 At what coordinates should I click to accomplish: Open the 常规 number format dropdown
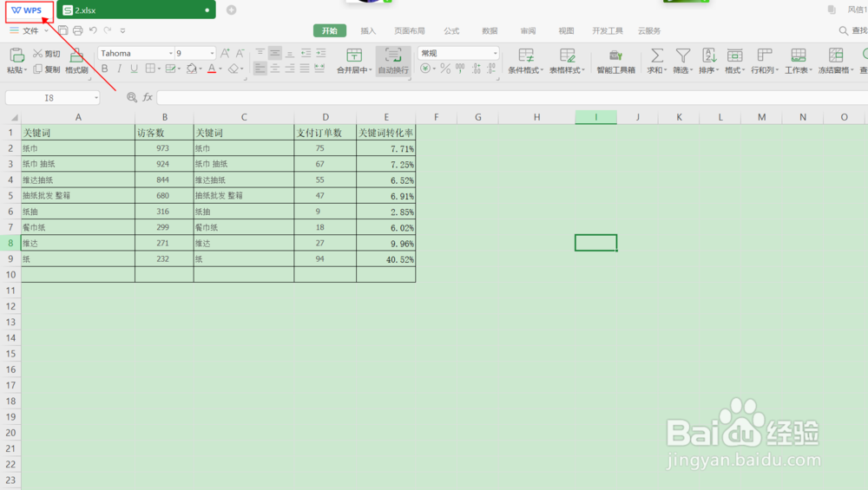[495, 54]
